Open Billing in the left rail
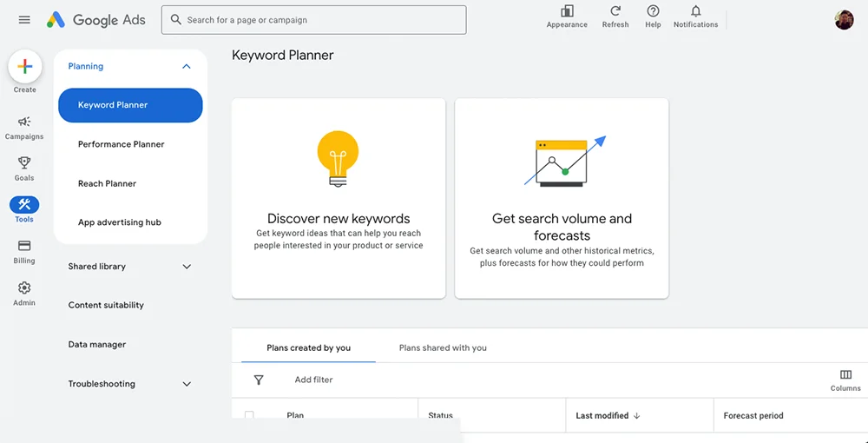This screenshot has width=868, height=443. (x=24, y=247)
